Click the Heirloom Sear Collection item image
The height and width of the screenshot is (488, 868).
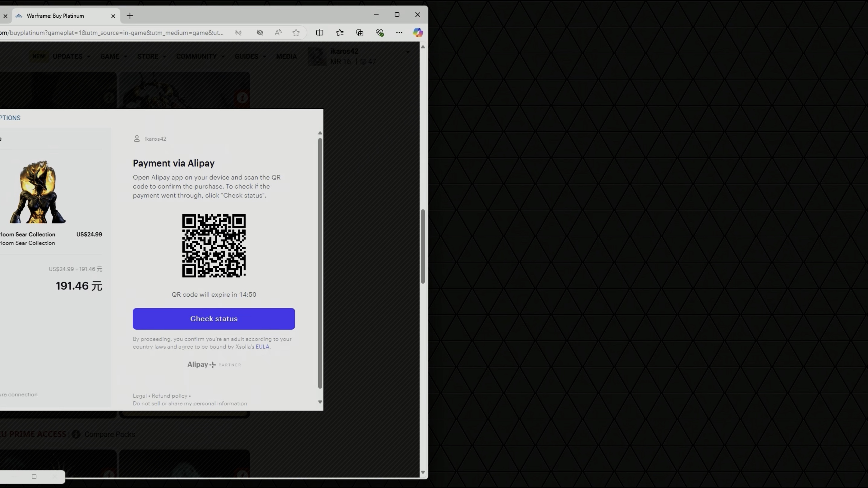[38, 192]
